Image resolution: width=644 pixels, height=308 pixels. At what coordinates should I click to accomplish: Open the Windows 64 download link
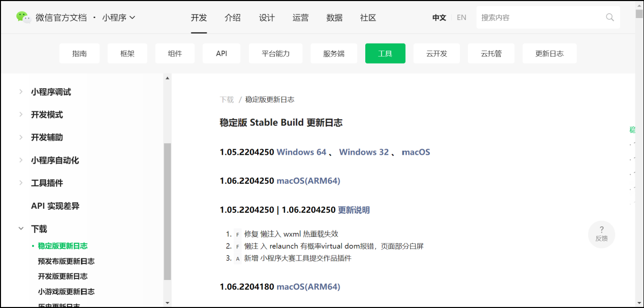tap(302, 152)
